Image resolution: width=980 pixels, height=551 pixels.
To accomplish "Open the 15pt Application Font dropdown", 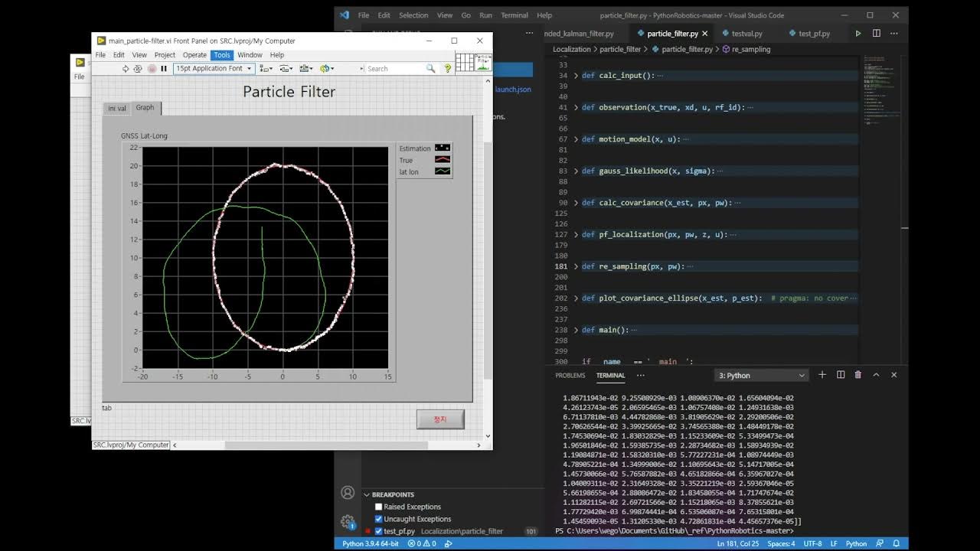I will tap(213, 68).
